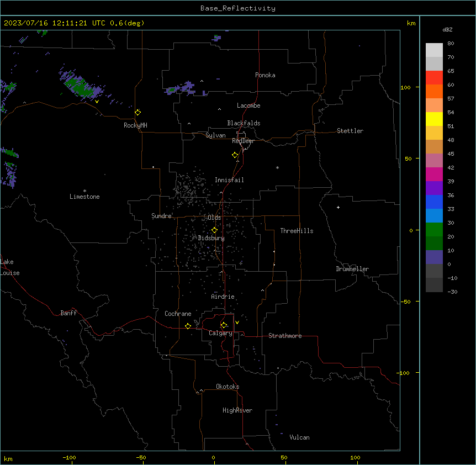Click the yellow marker below Cochrane
This screenshot has height=465, width=476.
(188, 326)
